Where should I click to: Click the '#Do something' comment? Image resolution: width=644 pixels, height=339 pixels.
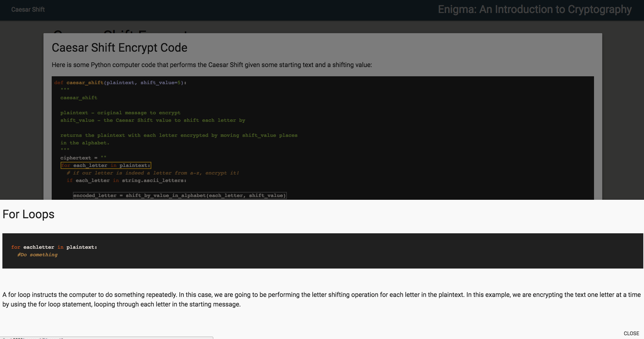38,255
